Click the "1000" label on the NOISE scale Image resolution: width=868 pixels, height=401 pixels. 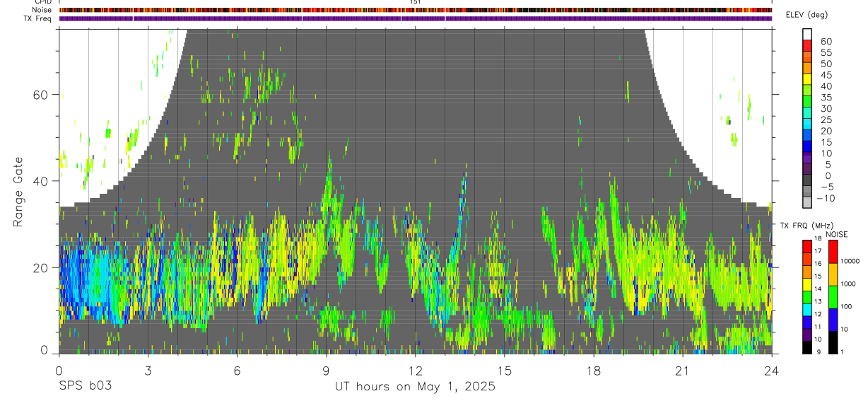pyautogui.click(x=850, y=284)
